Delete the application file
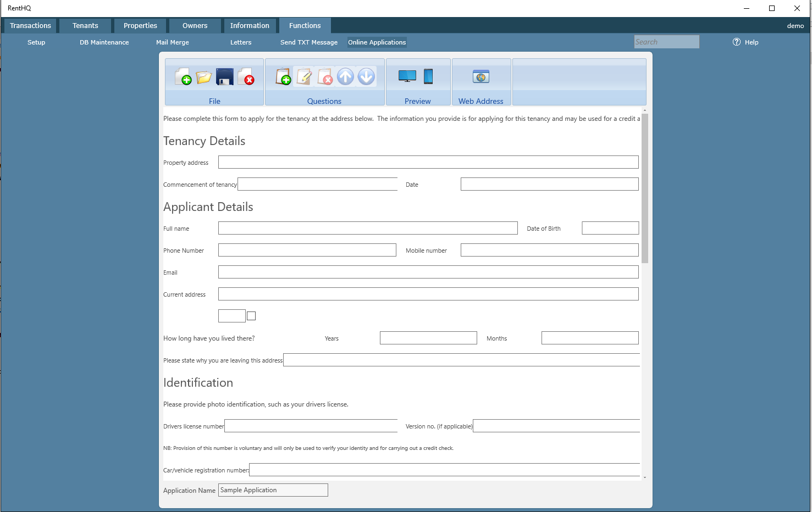The image size is (812, 512). point(246,77)
